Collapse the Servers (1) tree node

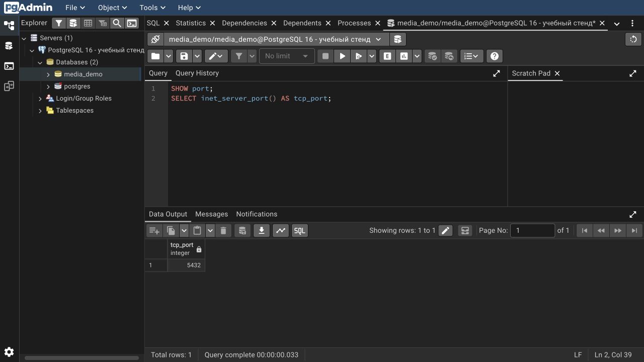click(x=24, y=38)
